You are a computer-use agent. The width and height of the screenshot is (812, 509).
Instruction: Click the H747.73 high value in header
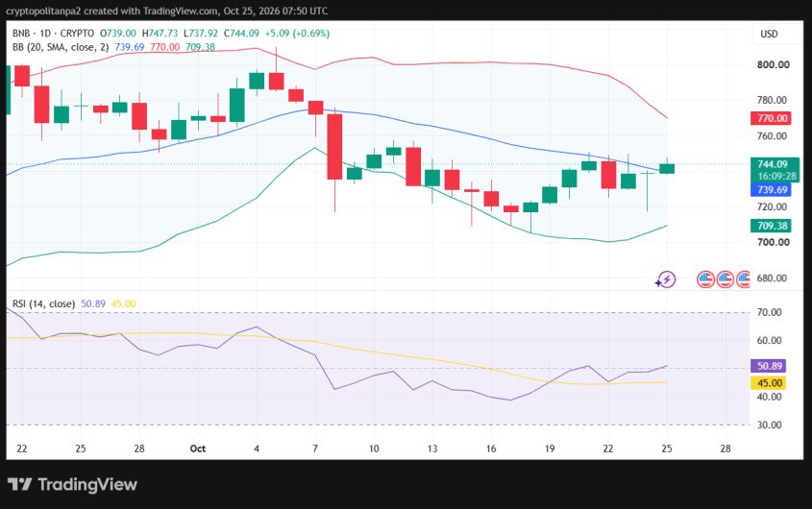[x=160, y=34]
